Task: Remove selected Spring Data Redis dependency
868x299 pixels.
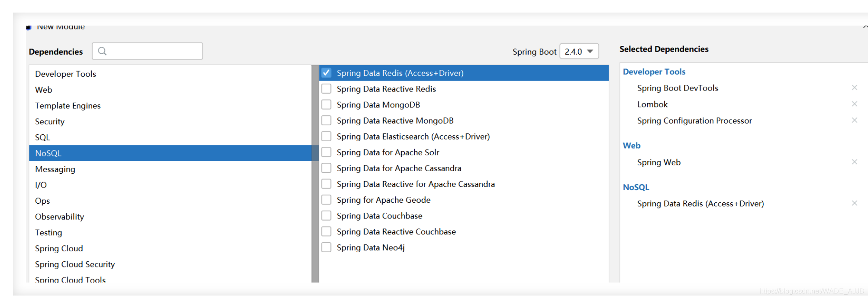Action: [x=854, y=203]
